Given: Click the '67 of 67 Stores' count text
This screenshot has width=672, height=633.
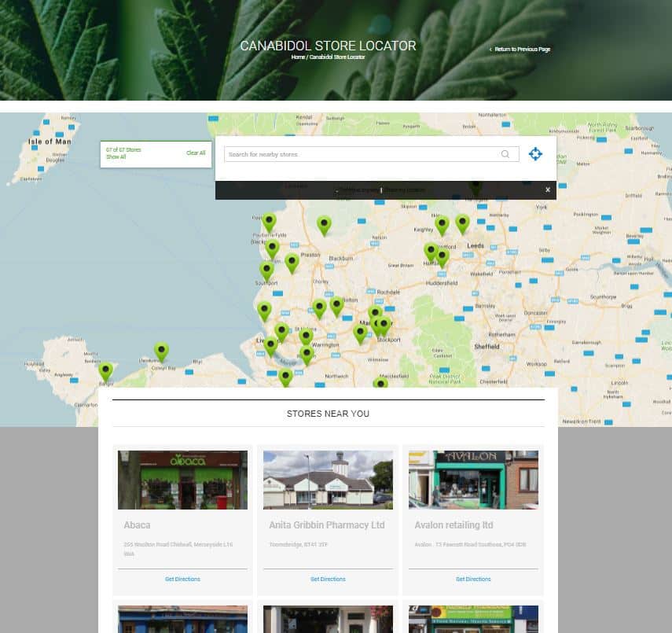Looking at the screenshot, I should 123,149.
